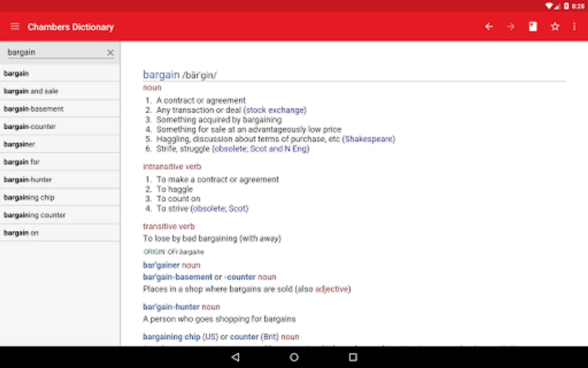The width and height of the screenshot is (588, 368).
Task: Click 'A person who goes shopping for bargains'
Action: [219, 319]
